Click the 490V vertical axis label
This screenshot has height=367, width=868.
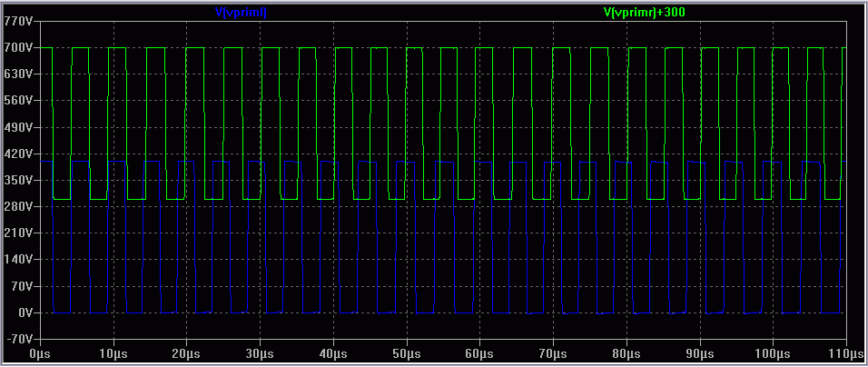[18, 127]
